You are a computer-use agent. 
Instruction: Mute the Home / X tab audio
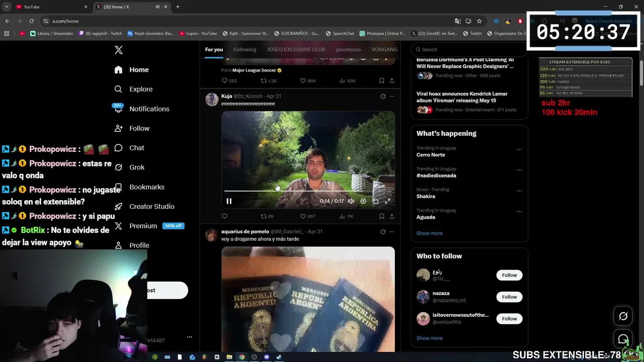(157, 7)
